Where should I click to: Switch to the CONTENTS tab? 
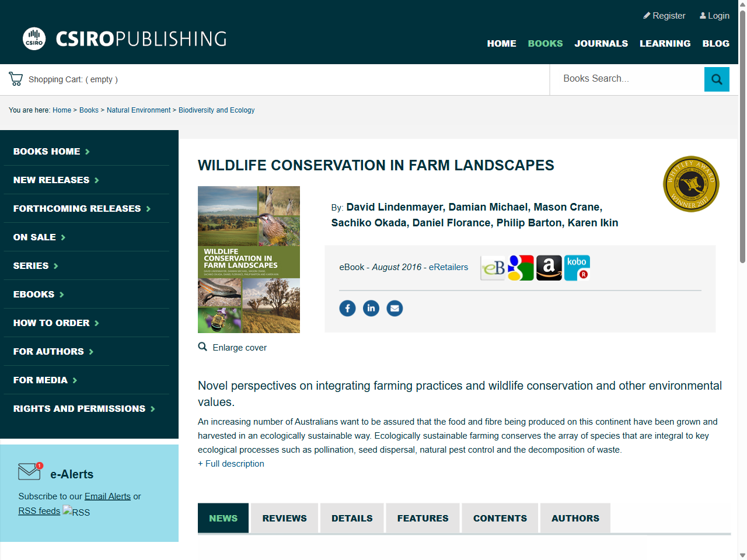(500, 518)
